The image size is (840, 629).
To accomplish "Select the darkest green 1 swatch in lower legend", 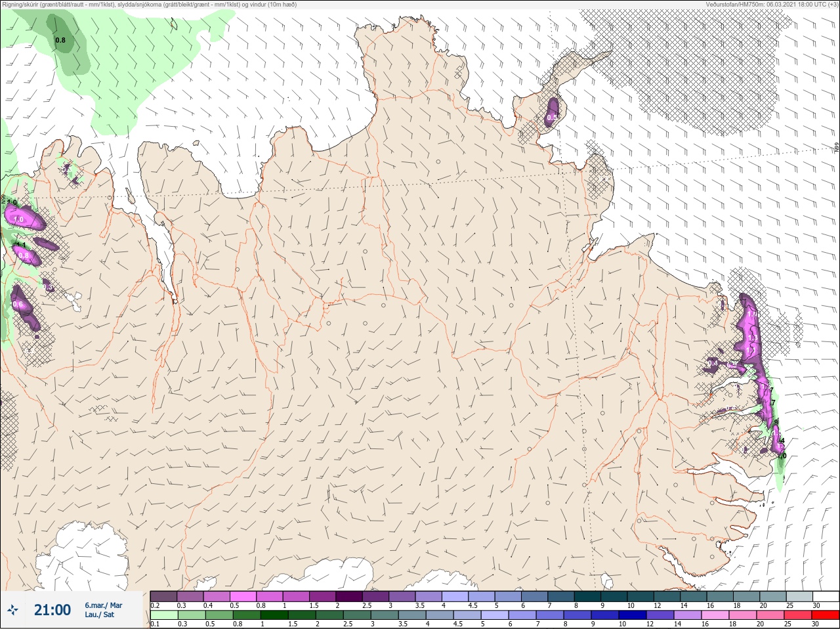I will click(274, 615).
